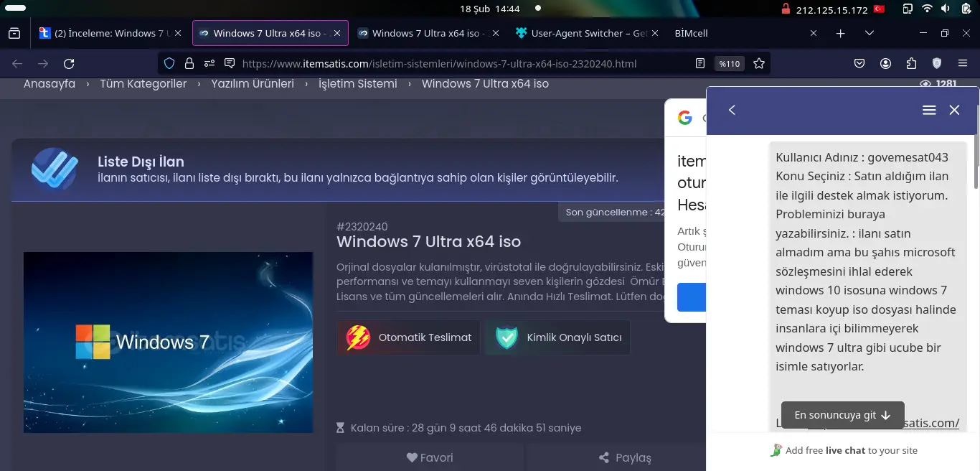Open the Firefox account icon
This screenshot has width=980, height=471.
885,63
